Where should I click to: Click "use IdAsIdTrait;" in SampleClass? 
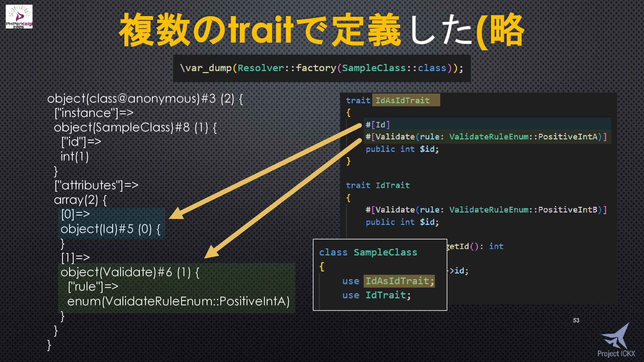[x=388, y=281]
